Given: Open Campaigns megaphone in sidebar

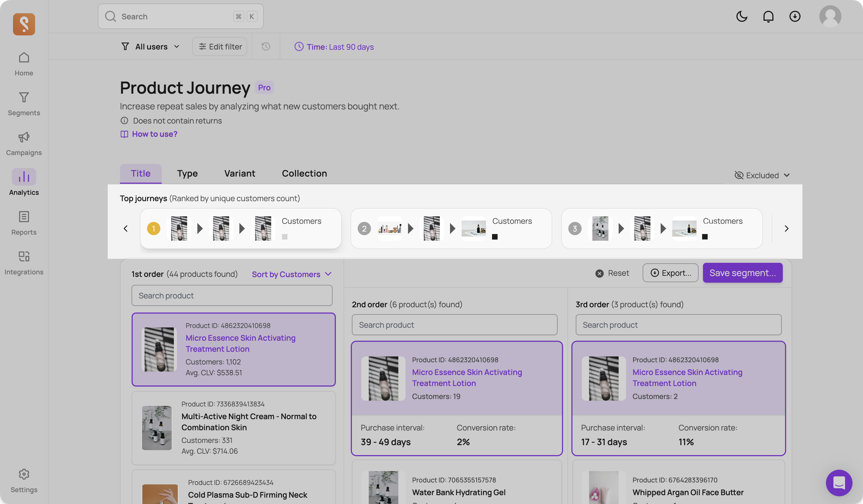Looking at the screenshot, I should point(24,143).
